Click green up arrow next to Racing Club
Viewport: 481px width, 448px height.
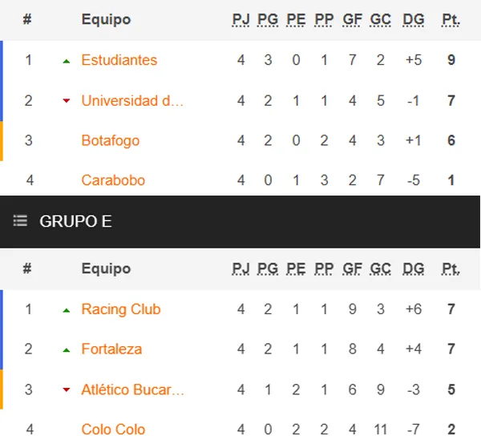pos(66,310)
